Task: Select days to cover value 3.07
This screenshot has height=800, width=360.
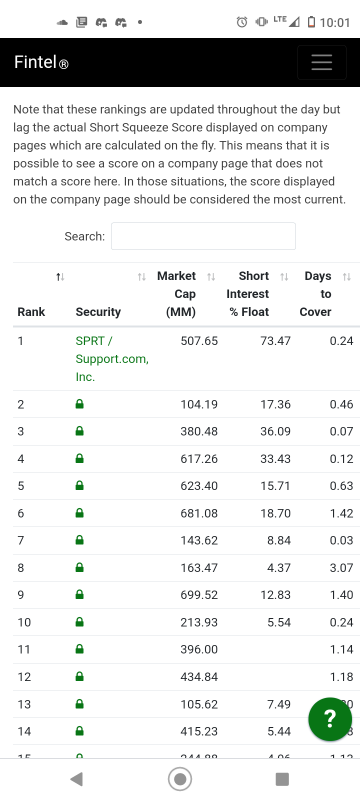Action: pos(341,568)
